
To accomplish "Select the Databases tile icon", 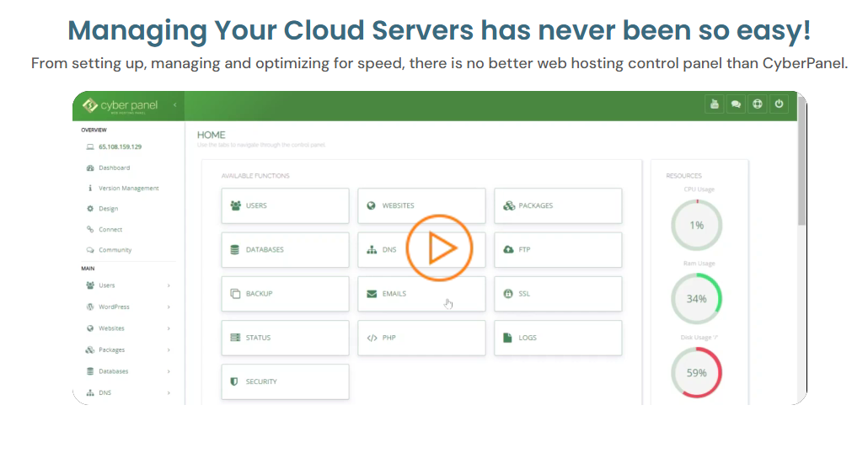I will (235, 250).
